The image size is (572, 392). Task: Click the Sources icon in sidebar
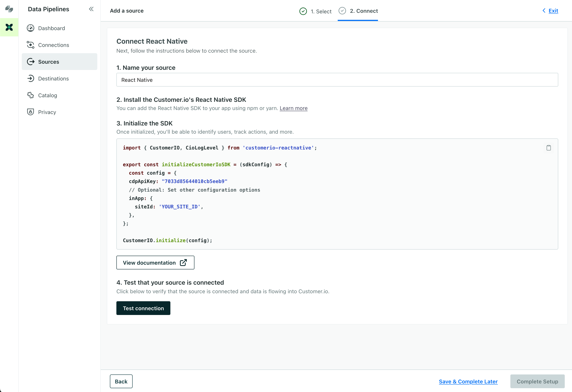(30, 62)
